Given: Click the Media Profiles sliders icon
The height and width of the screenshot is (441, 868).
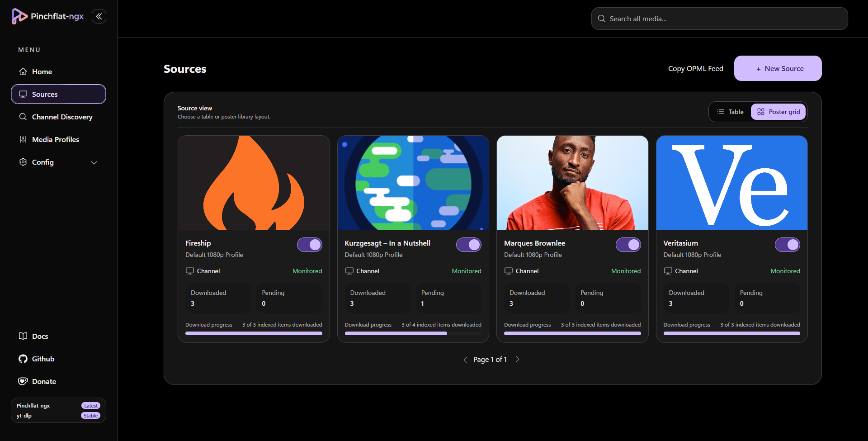Looking at the screenshot, I should click(23, 139).
